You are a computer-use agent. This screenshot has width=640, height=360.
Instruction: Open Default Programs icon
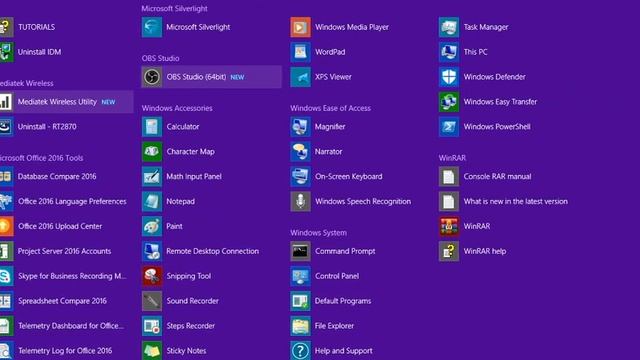pyautogui.click(x=300, y=301)
